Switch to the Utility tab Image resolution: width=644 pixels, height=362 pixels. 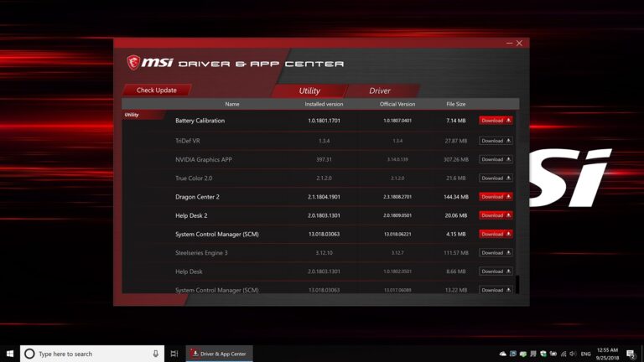click(309, 90)
